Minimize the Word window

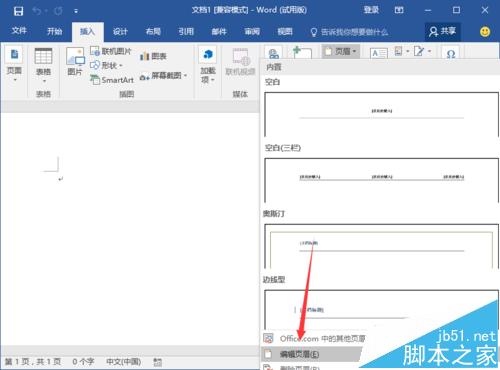428,10
